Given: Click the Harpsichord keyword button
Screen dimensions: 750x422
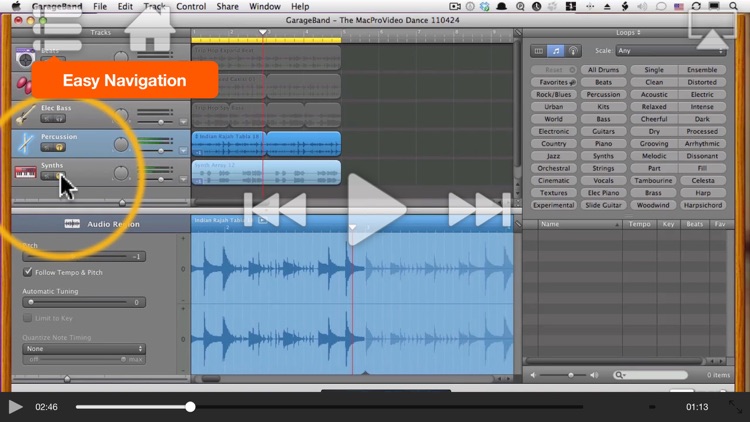Looking at the screenshot, I should pyautogui.click(x=702, y=205).
